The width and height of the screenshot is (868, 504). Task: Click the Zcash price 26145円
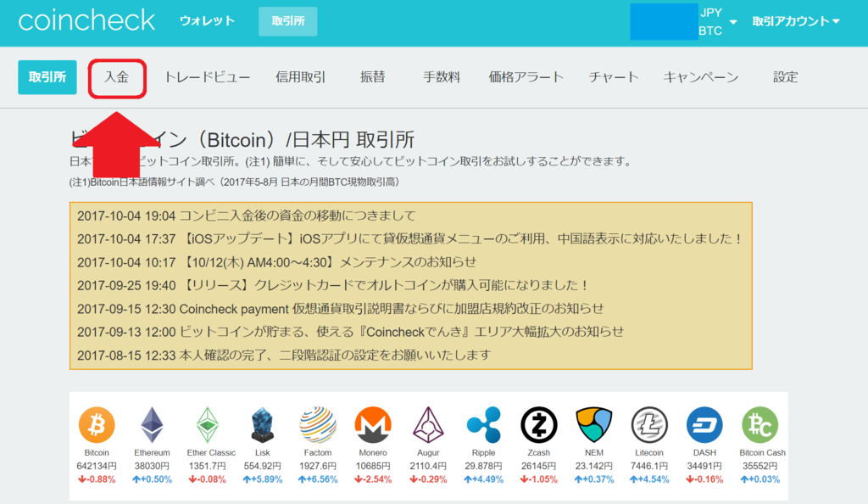pos(538,467)
